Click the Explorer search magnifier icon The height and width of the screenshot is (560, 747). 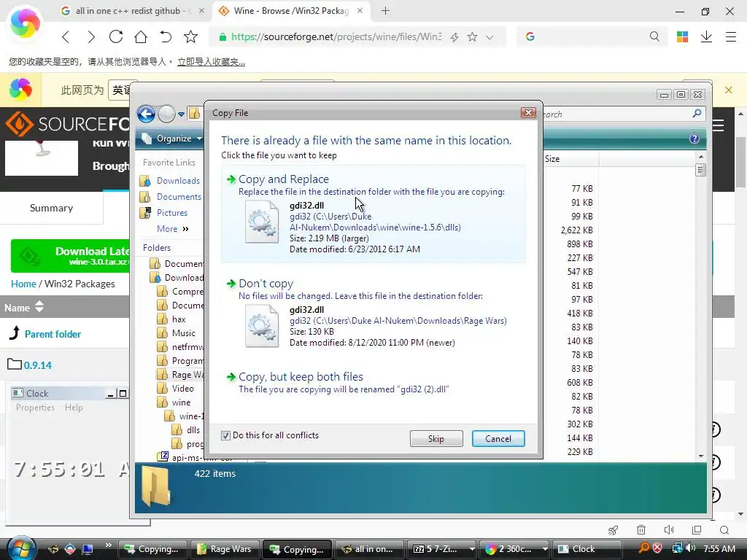697,113
